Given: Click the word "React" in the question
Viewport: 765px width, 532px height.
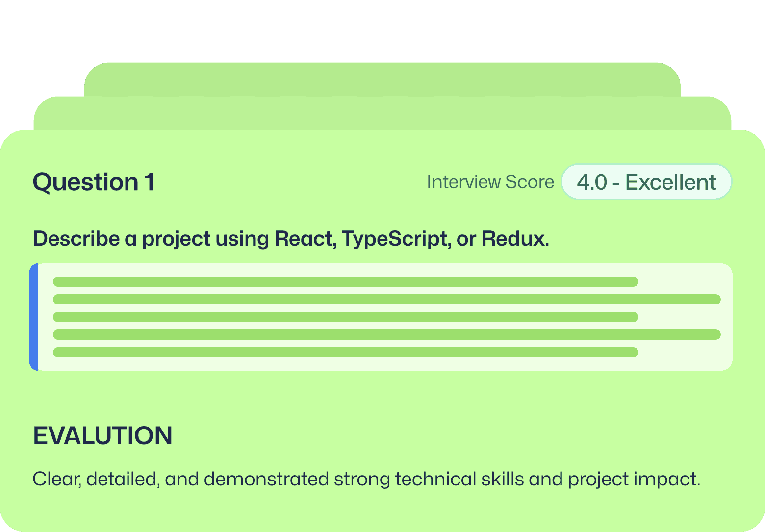Looking at the screenshot, I should 305,239.
